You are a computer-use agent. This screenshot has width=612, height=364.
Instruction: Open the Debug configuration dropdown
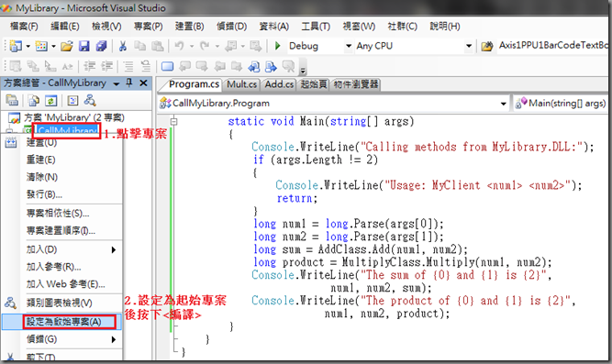coord(349,47)
